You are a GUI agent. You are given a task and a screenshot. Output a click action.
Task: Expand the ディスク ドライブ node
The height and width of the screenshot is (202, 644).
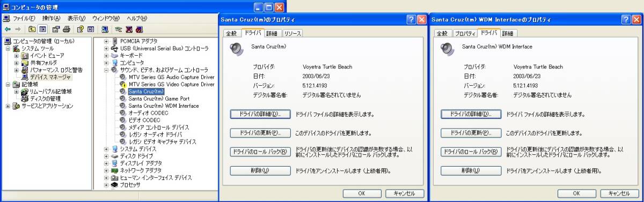point(106,156)
